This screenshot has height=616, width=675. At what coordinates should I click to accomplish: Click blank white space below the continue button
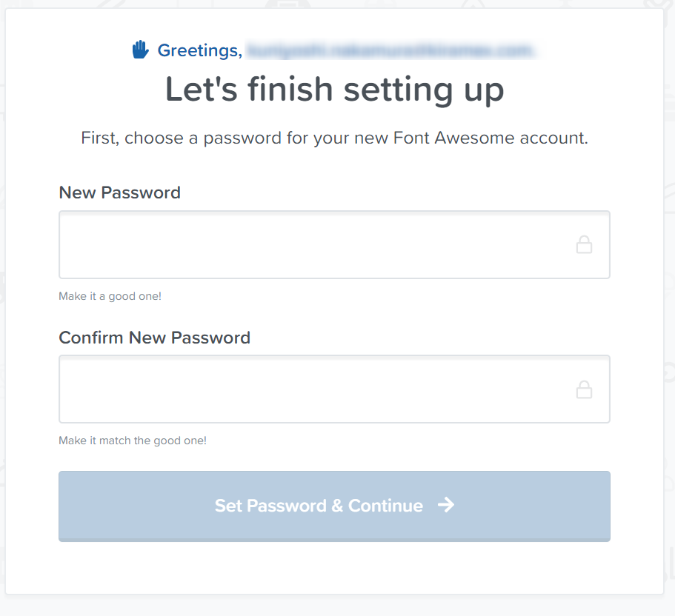click(x=333, y=568)
